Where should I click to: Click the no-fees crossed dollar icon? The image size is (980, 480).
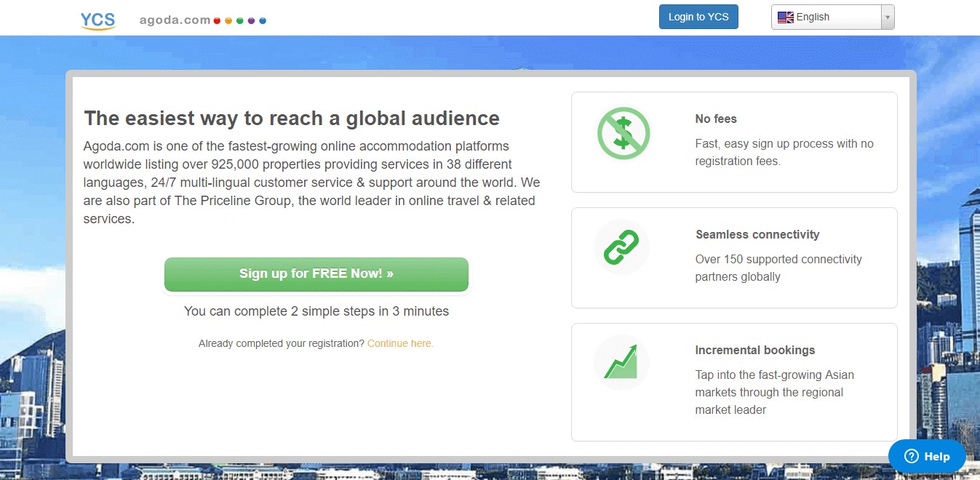pyautogui.click(x=623, y=133)
